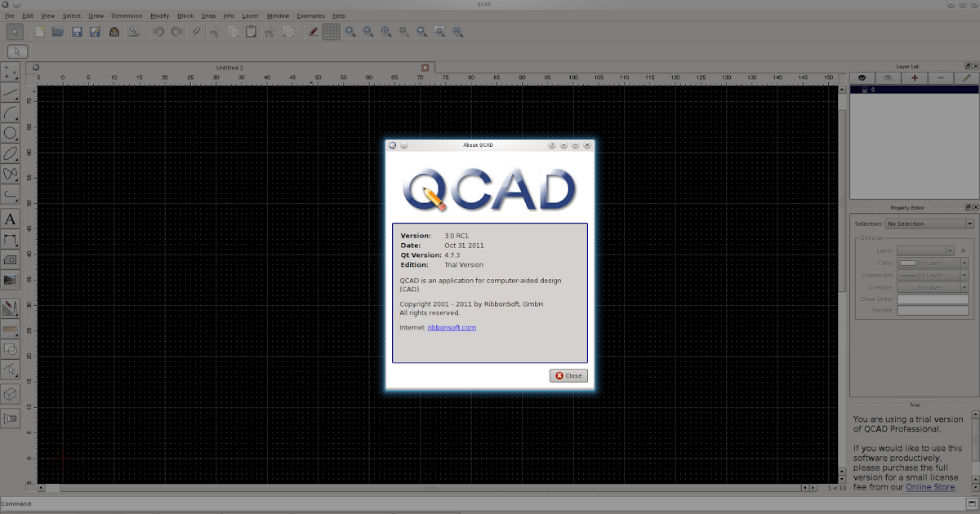The height and width of the screenshot is (514, 980).
Task: Click the Handle input field
Action: [933, 311]
